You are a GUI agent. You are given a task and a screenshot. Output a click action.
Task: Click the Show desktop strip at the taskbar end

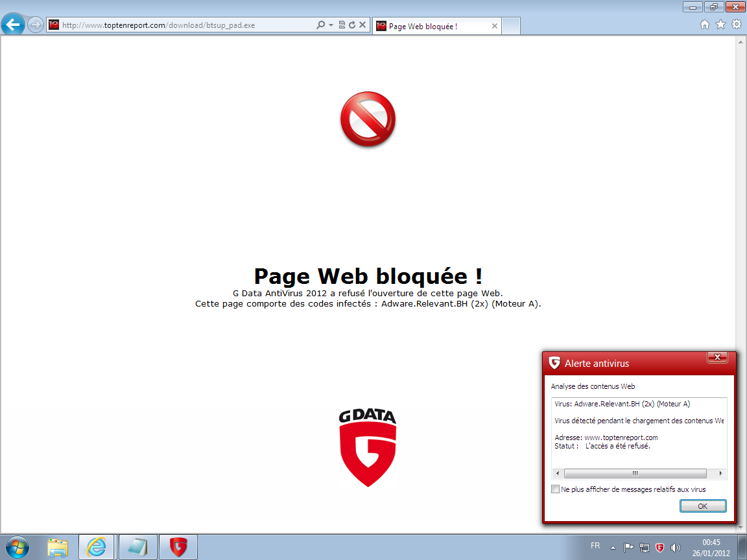742,547
